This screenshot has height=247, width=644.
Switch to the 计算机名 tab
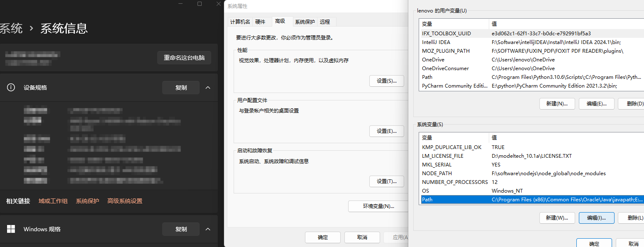tap(240, 22)
